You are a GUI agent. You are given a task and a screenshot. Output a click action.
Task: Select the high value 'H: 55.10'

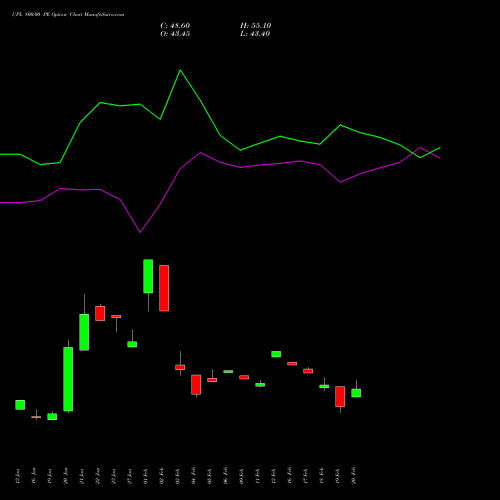[256, 26]
